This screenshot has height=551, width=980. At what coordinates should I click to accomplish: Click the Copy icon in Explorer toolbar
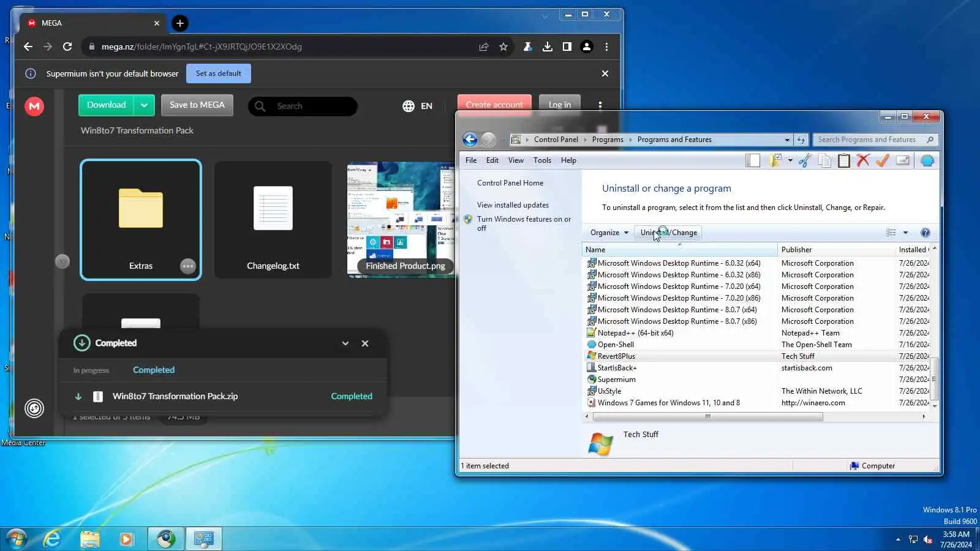click(824, 160)
